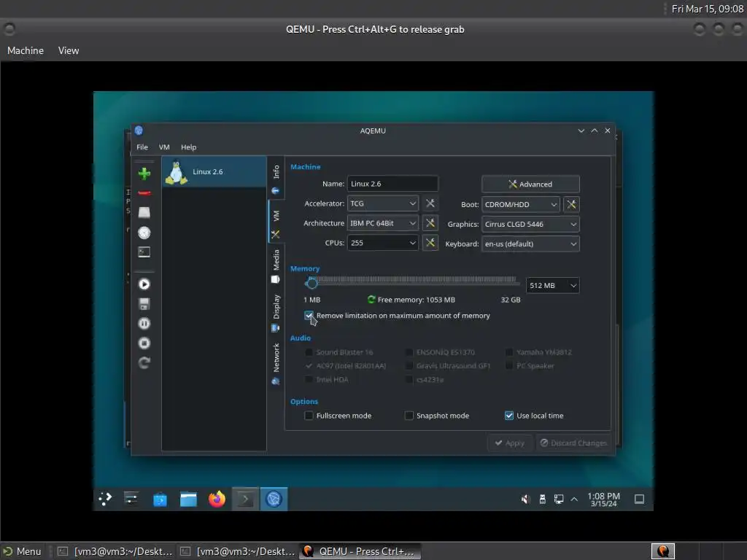This screenshot has height=560, width=747.
Task: Enable Snapshot mode checkbox
Action: tap(409, 416)
